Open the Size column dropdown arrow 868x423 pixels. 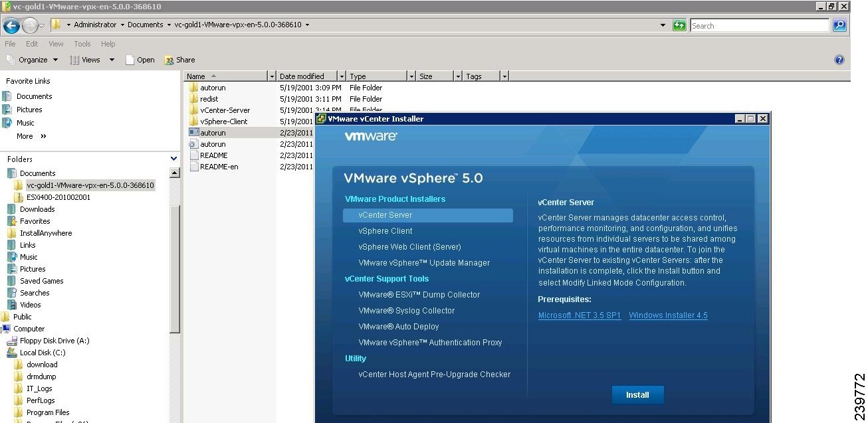click(x=458, y=76)
